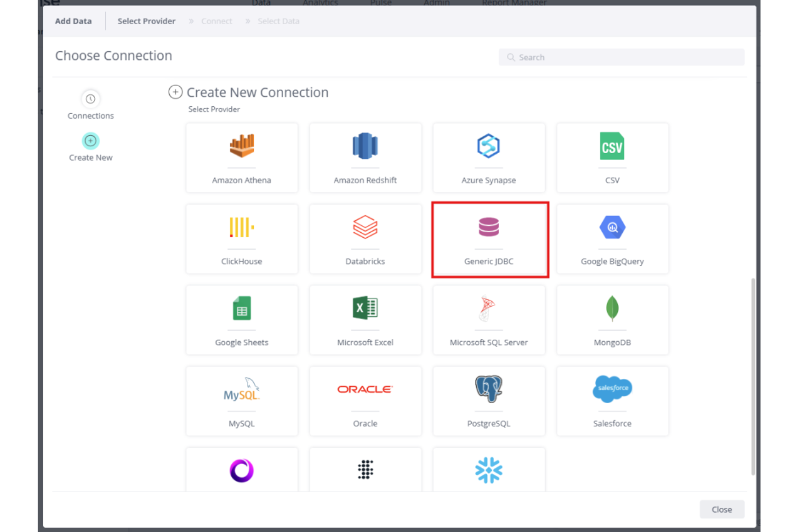The width and height of the screenshot is (798, 532).
Task: Select the CSV data source
Action: pos(612,157)
